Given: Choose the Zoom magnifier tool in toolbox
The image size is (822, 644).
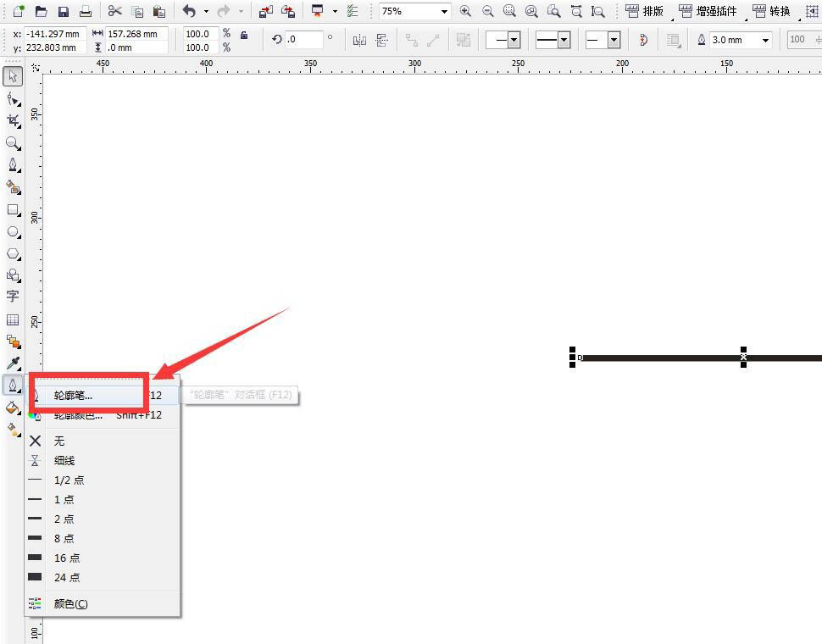Looking at the screenshot, I should (x=13, y=143).
